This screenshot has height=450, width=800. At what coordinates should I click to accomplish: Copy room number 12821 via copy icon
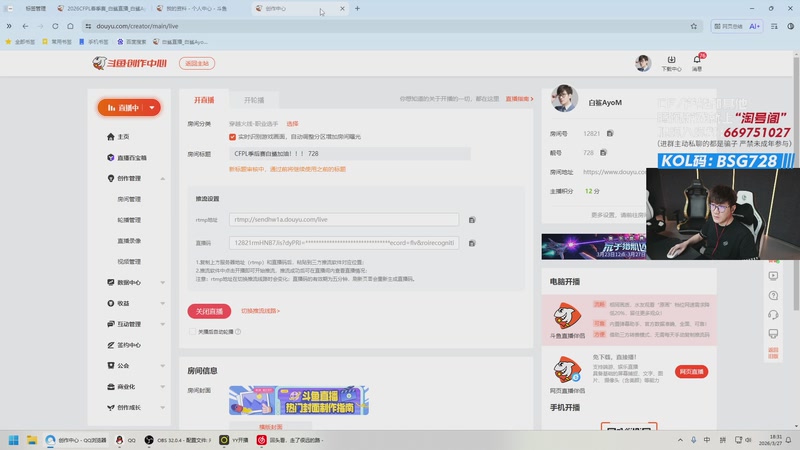point(610,133)
